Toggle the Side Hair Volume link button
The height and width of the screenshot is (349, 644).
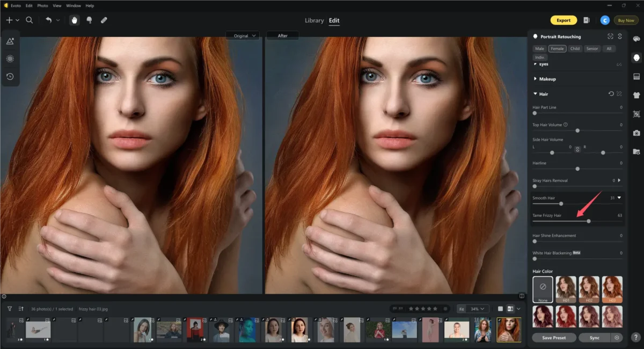[577, 149]
